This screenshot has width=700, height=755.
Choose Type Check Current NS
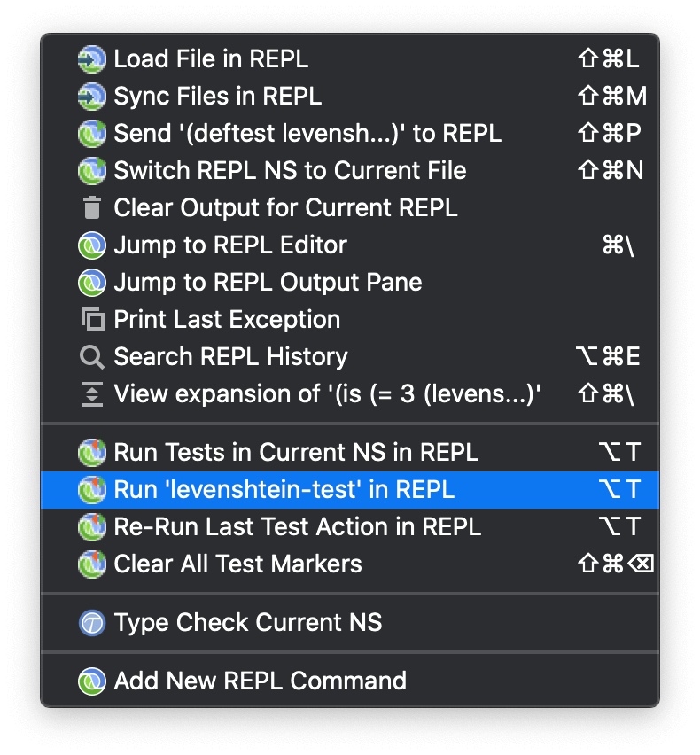coord(350,623)
